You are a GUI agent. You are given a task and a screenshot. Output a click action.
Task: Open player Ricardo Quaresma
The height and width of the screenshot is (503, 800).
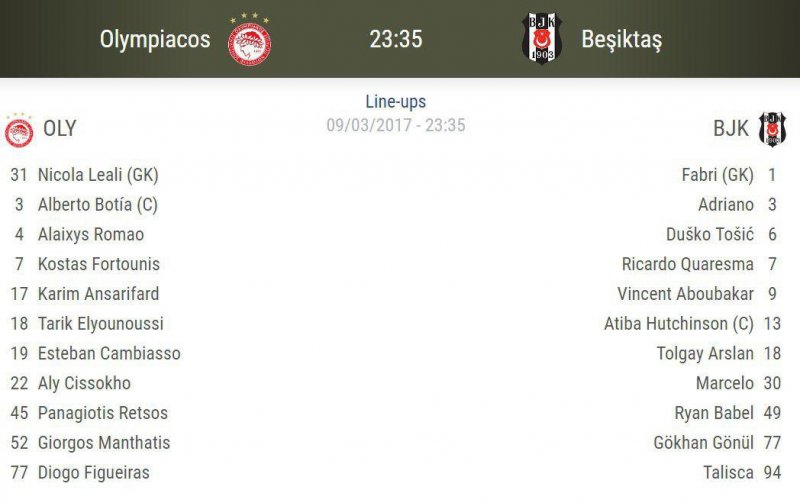point(688,264)
